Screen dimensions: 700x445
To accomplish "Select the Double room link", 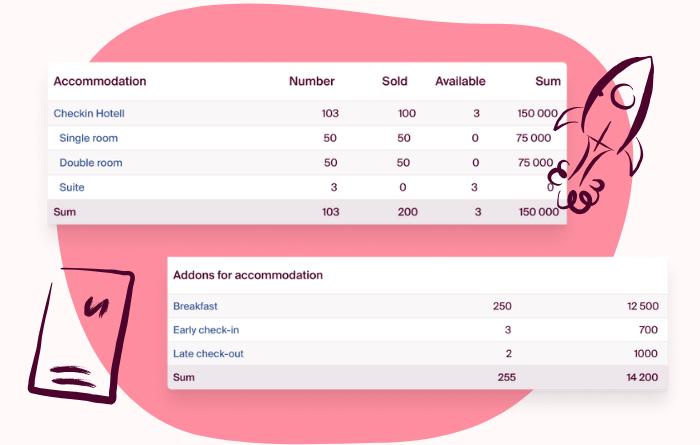I will pyautogui.click(x=91, y=162).
